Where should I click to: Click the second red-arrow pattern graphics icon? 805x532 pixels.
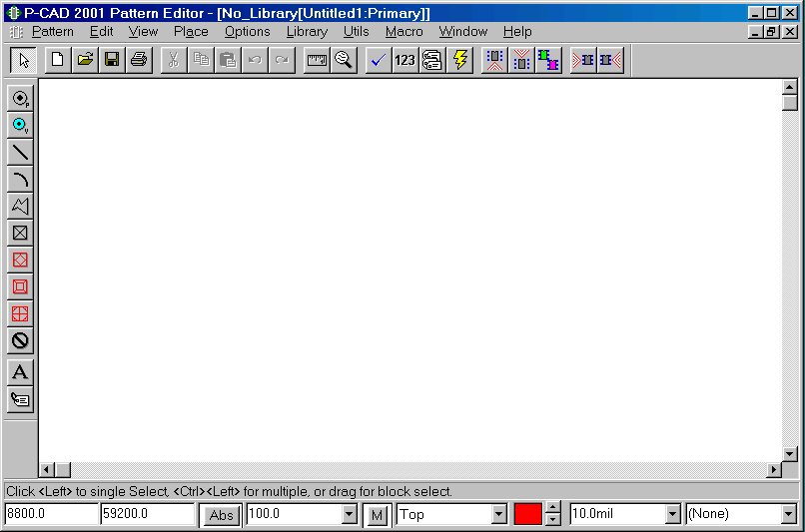coord(521,60)
